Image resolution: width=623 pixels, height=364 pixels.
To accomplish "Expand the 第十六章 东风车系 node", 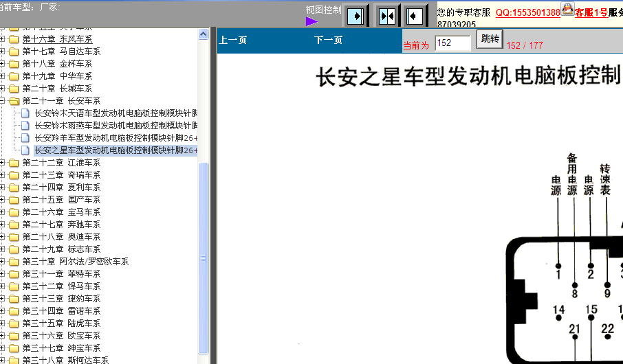I will (x=2, y=39).
